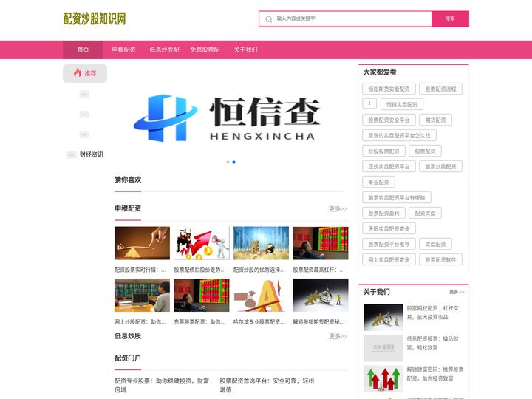Open article 配资专业股票：助你稳健投资
The image size is (532, 399).
(x=162, y=386)
